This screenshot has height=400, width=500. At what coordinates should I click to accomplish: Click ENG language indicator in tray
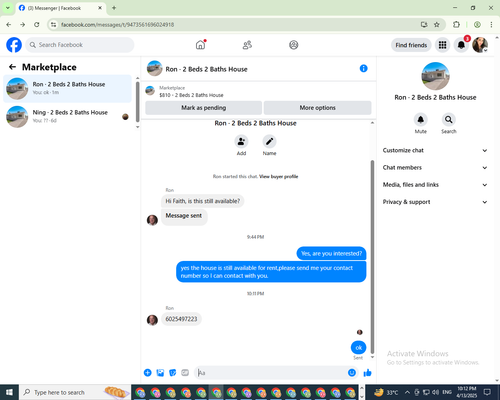447,392
